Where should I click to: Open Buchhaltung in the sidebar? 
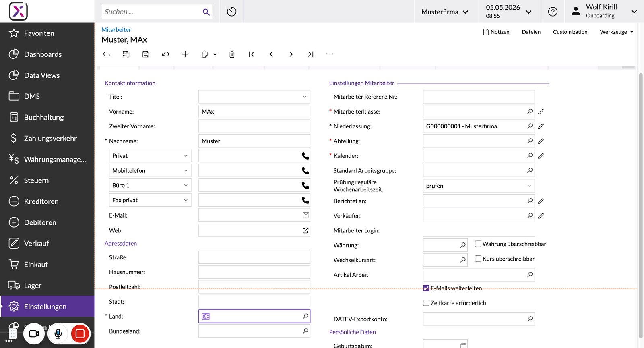[x=47, y=117]
